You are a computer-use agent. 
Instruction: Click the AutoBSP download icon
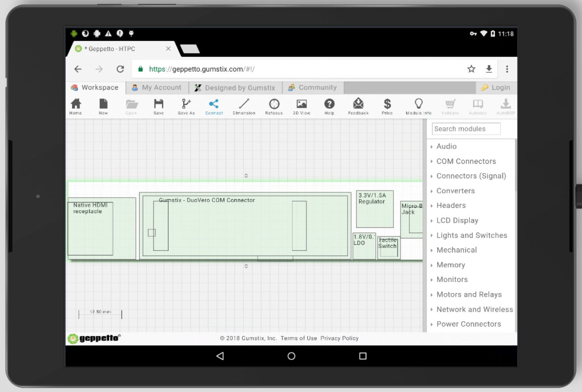tap(506, 106)
